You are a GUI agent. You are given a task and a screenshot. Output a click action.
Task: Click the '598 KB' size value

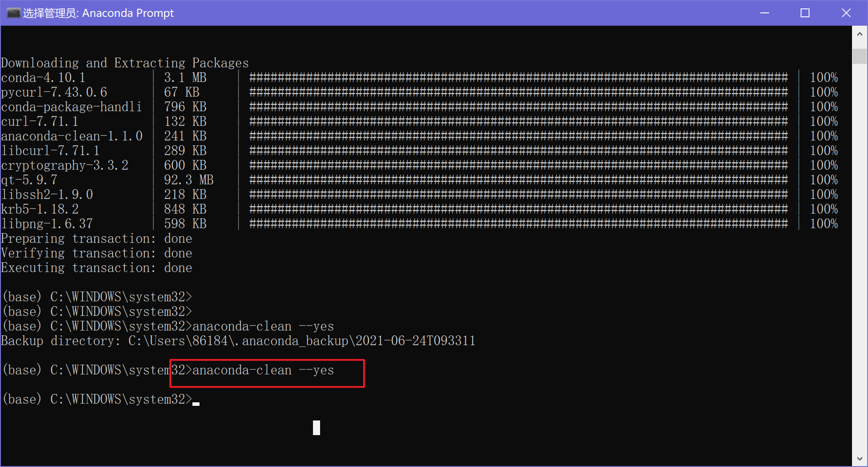185,224
